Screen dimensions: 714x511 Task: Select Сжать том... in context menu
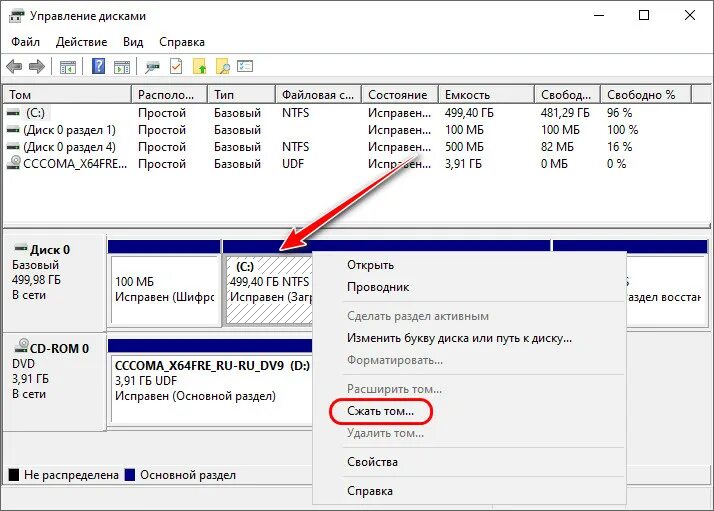pos(469,411)
